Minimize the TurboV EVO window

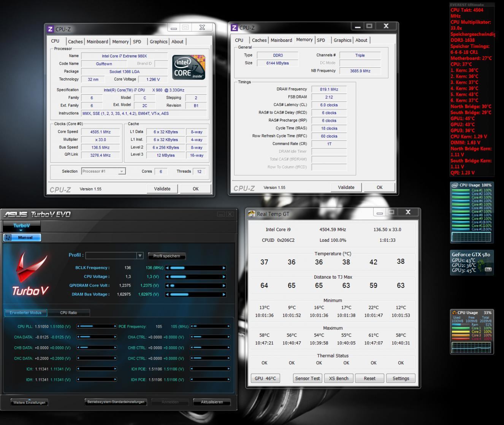pos(221,214)
